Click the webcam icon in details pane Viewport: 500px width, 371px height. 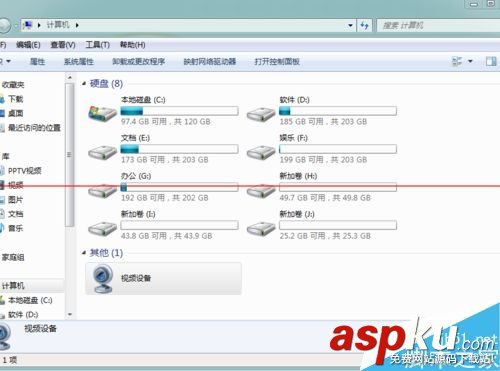5,337
